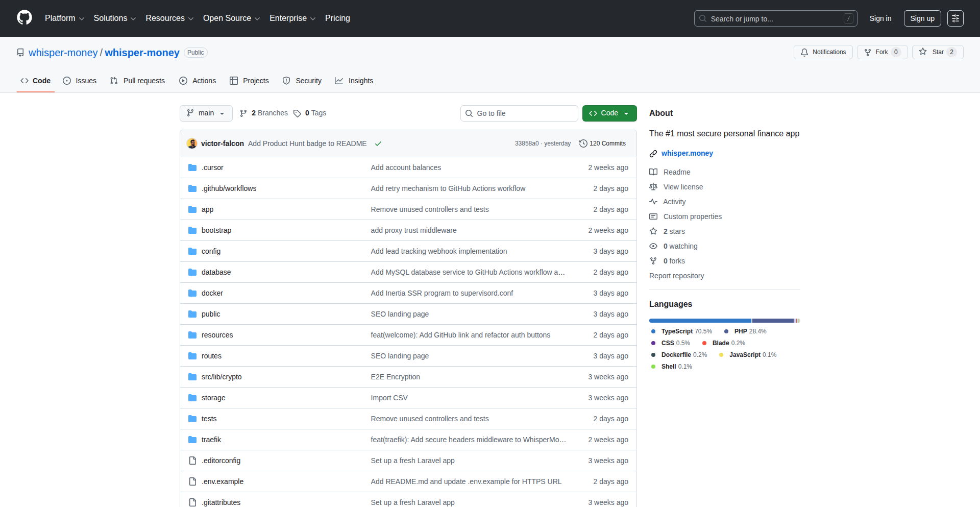Enable notifications for this repository
Image resolution: width=980 pixels, height=507 pixels.
(822, 52)
